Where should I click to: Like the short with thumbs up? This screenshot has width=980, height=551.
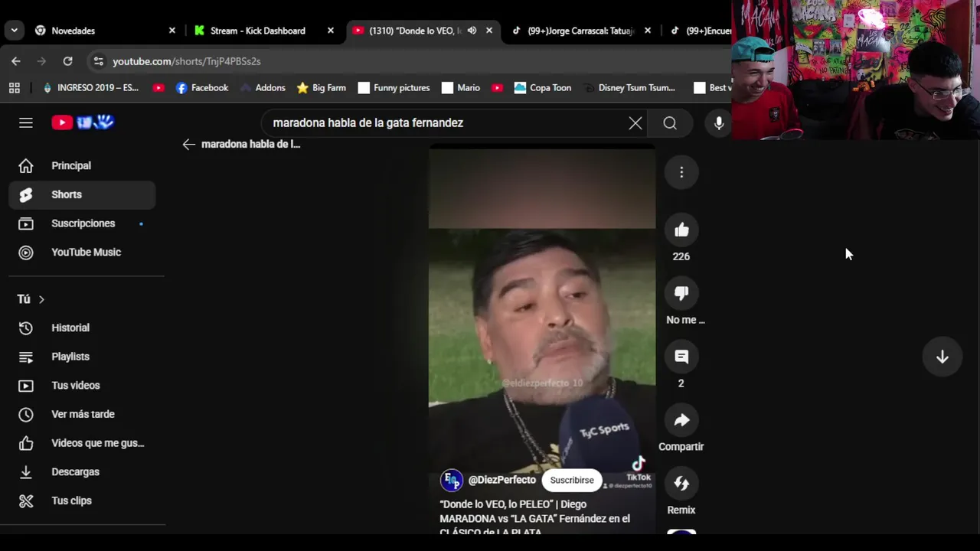[x=681, y=230]
